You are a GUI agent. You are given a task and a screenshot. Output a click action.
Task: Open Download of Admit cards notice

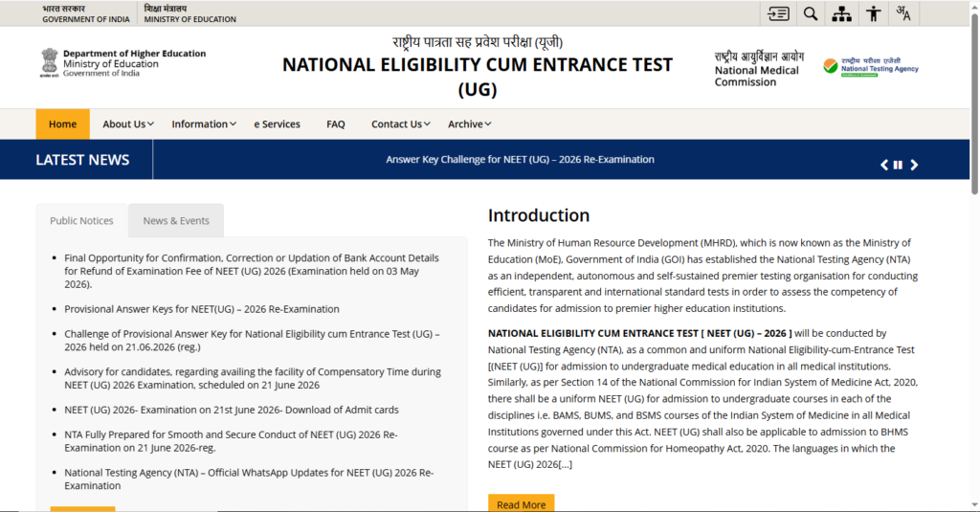coord(232,410)
